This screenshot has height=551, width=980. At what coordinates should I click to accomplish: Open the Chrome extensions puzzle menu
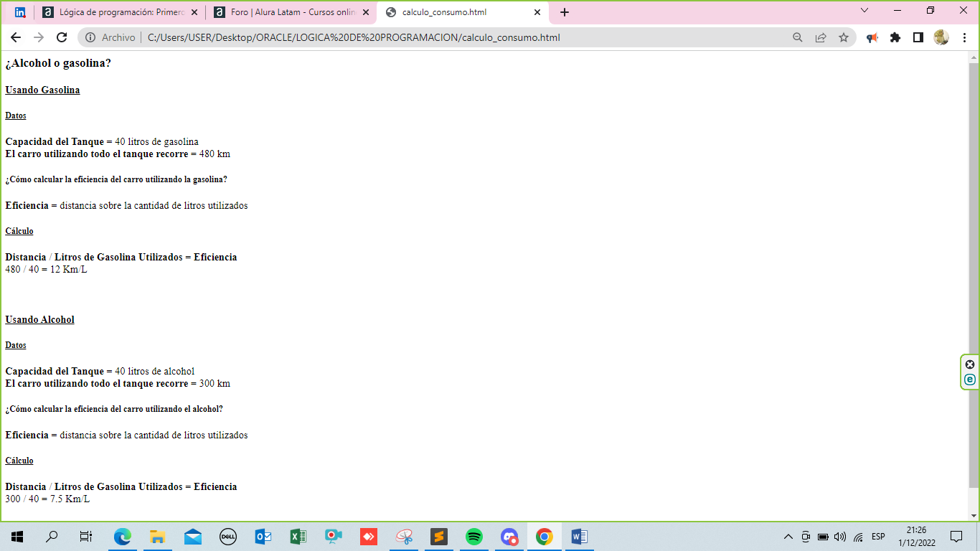pyautogui.click(x=895, y=37)
